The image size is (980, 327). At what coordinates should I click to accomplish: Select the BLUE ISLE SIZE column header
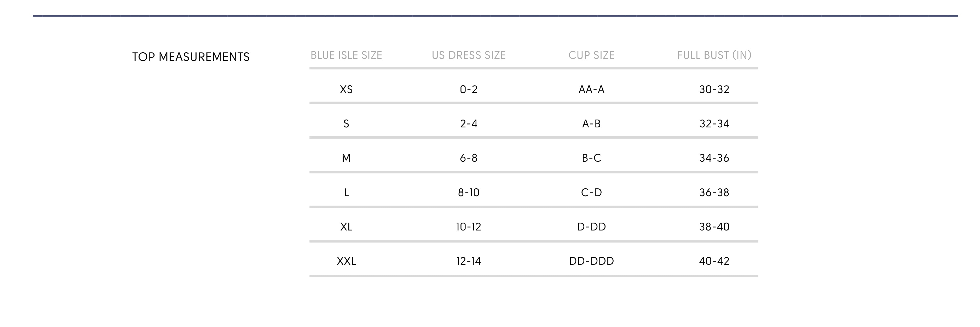(346, 55)
